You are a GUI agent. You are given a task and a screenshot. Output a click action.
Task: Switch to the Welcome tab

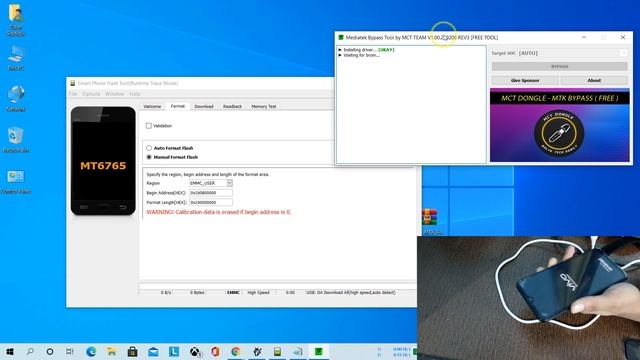tap(152, 107)
